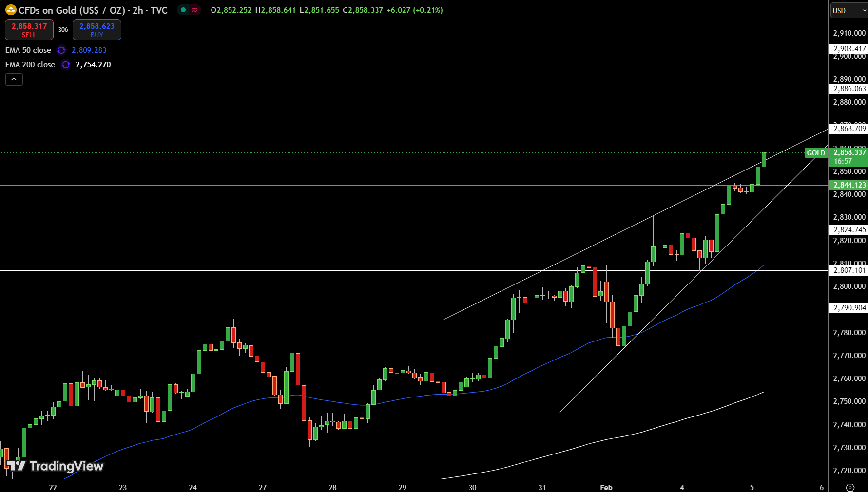Click the 2,844.123 green price level tag

pos(849,185)
